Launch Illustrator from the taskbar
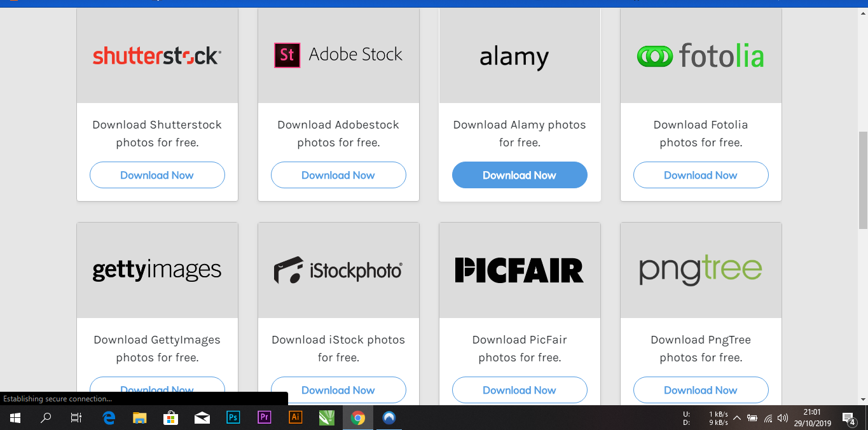Screen dimensions: 868x430 (x=295, y=418)
